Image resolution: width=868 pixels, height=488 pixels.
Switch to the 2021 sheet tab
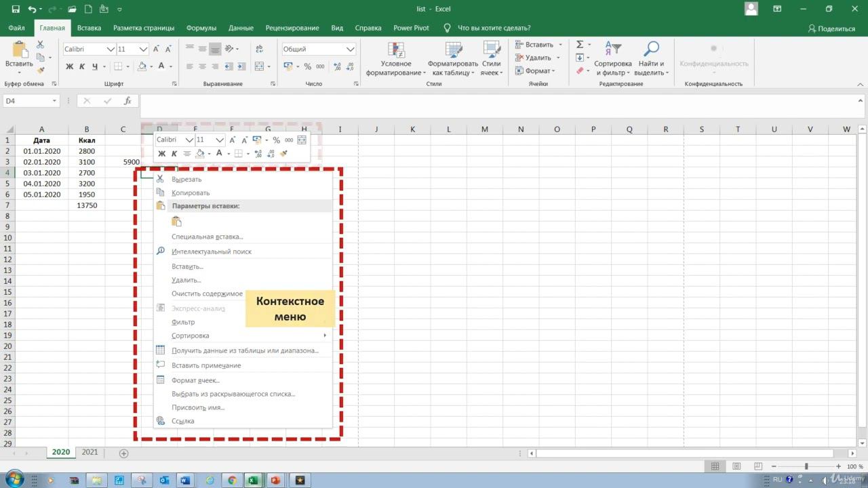tap(90, 452)
